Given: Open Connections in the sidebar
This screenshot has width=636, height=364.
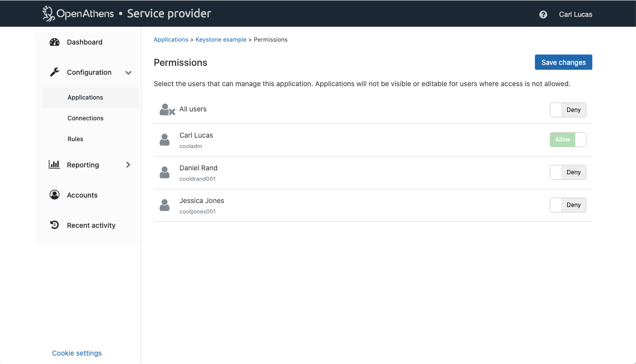Looking at the screenshot, I should [85, 118].
